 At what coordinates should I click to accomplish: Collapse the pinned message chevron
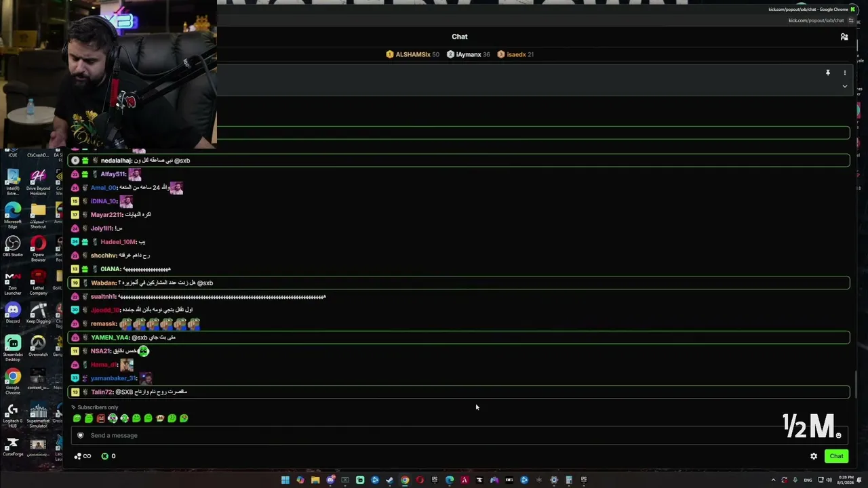coord(845,87)
